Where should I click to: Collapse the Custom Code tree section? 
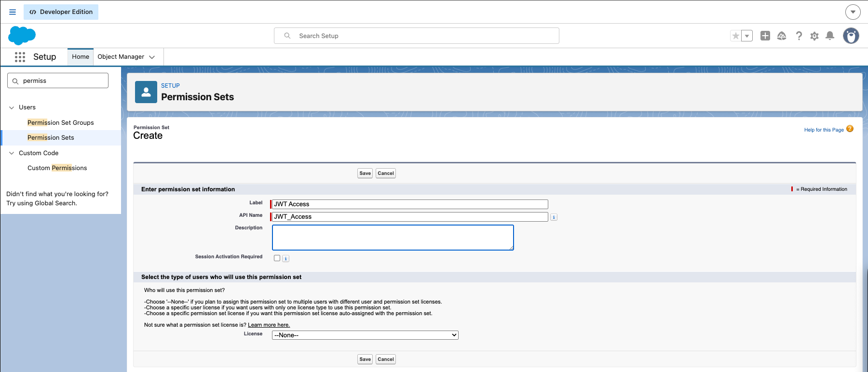[x=12, y=153]
